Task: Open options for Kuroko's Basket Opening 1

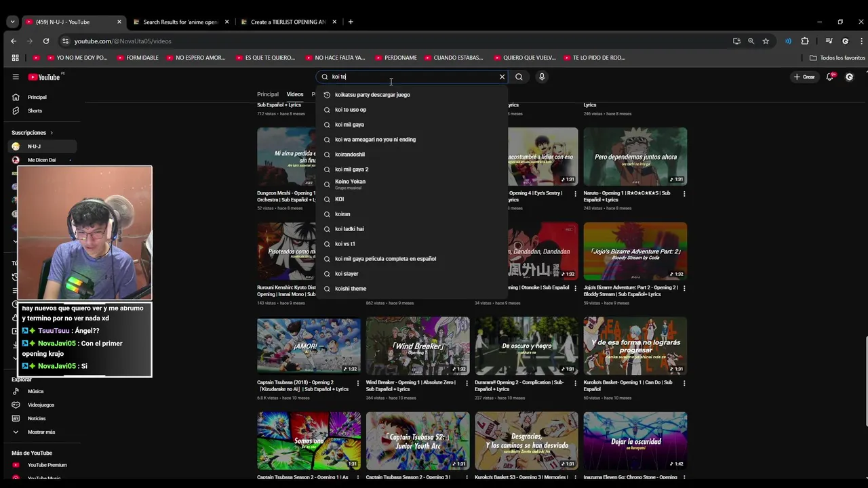Action: (x=684, y=383)
